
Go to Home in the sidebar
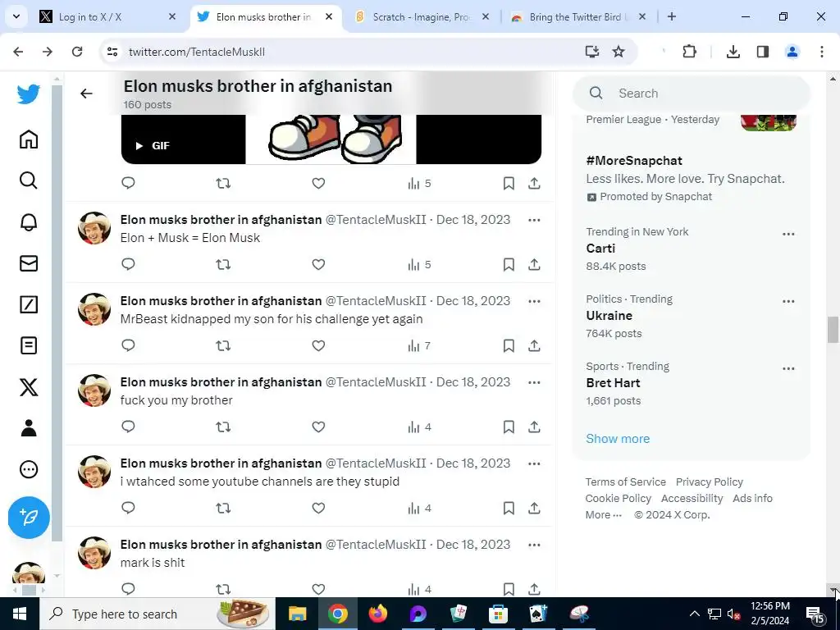click(x=29, y=139)
